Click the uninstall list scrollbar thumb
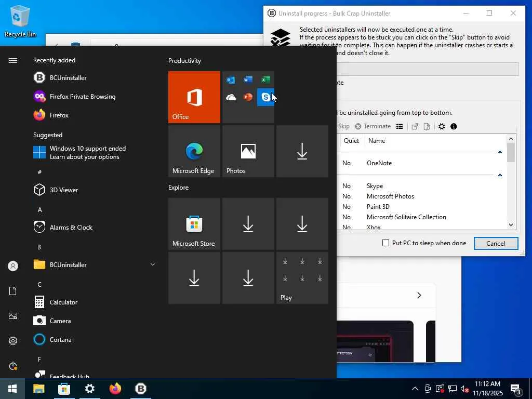 [511, 152]
